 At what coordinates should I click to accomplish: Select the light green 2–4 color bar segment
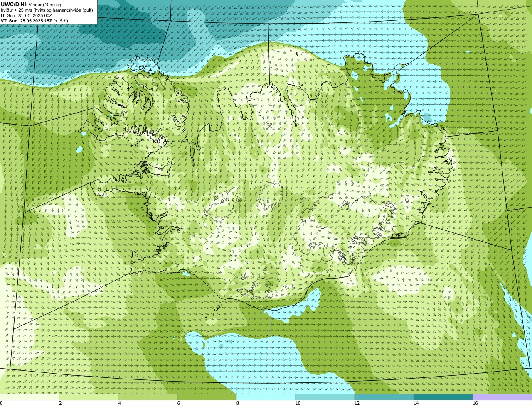(x=89, y=397)
